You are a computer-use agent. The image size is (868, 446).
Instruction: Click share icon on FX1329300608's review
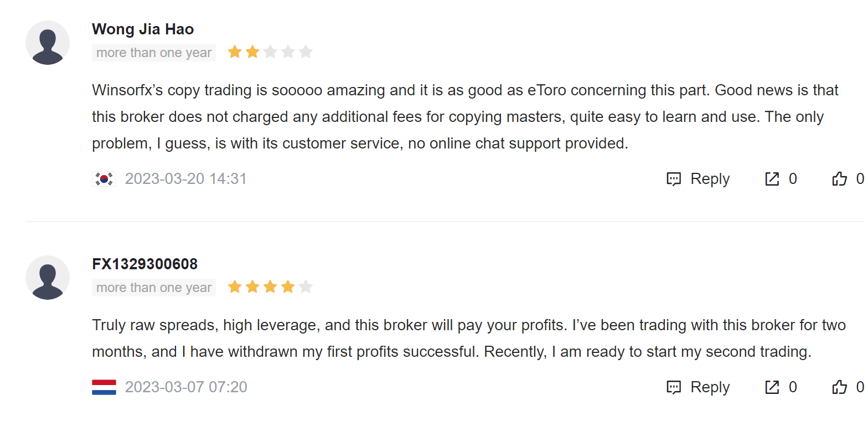pyautogui.click(x=772, y=387)
